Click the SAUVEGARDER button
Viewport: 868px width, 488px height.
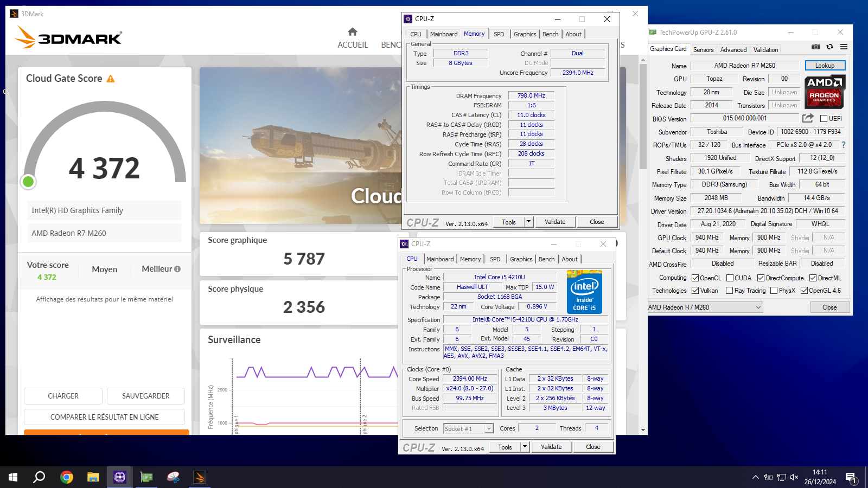click(x=146, y=396)
